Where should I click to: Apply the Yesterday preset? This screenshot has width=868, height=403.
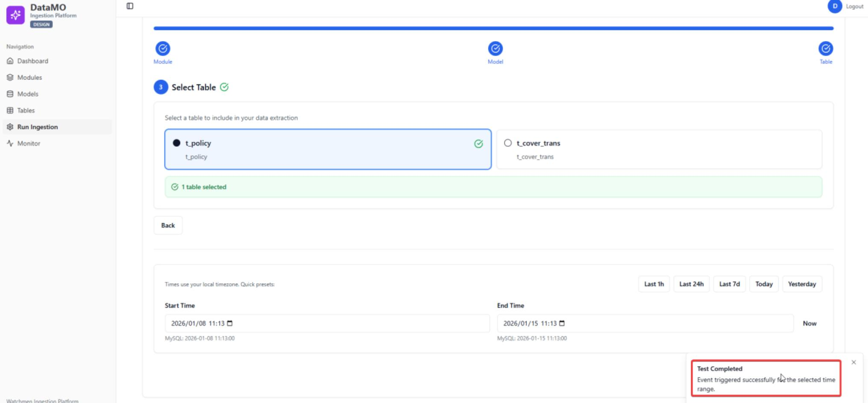coord(802,284)
